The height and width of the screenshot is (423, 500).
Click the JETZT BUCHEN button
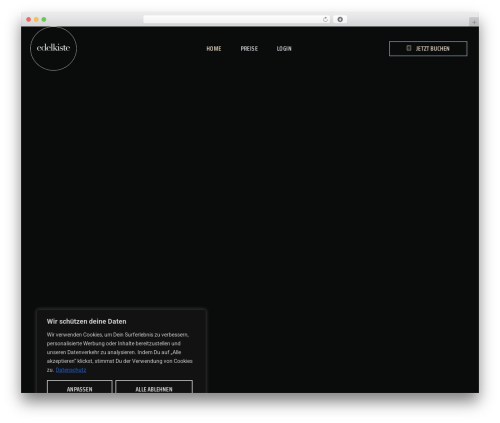coord(428,49)
